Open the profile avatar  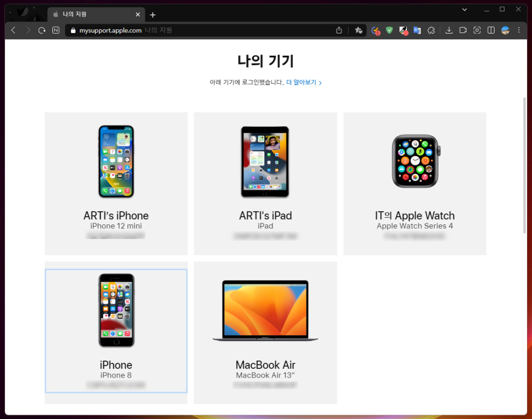pos(505,30)
